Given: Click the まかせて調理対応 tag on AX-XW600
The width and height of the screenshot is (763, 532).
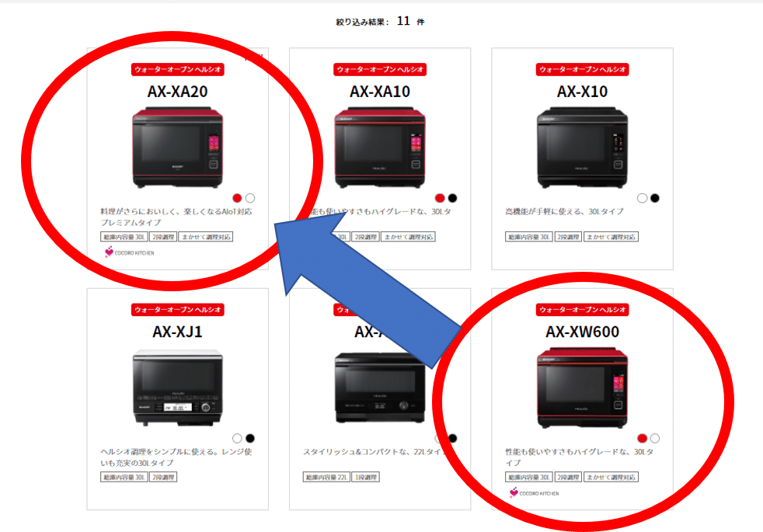Looking at the screenshot, I should pyautogui.click(x=611, y=477).
